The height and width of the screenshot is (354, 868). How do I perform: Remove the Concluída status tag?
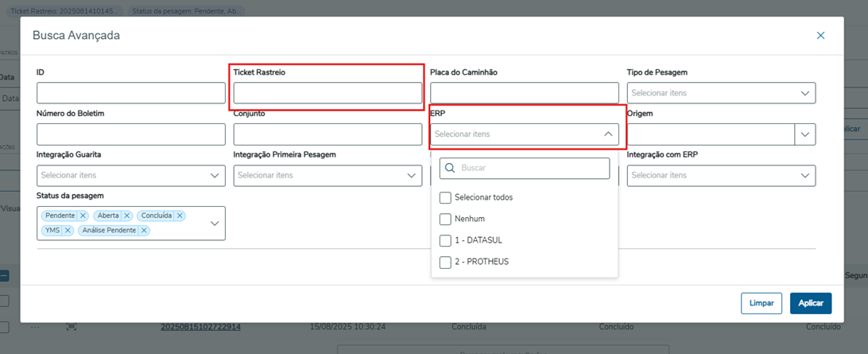pyautogui.click(x=180, y=216)
